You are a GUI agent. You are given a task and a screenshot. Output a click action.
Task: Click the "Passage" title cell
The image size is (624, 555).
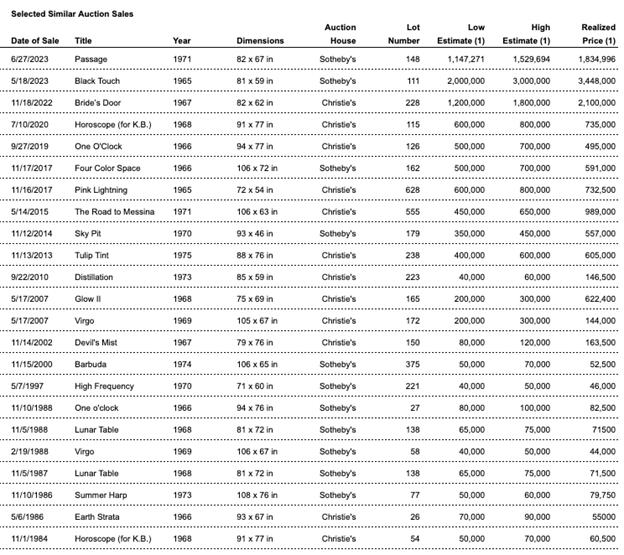(91, 59)
